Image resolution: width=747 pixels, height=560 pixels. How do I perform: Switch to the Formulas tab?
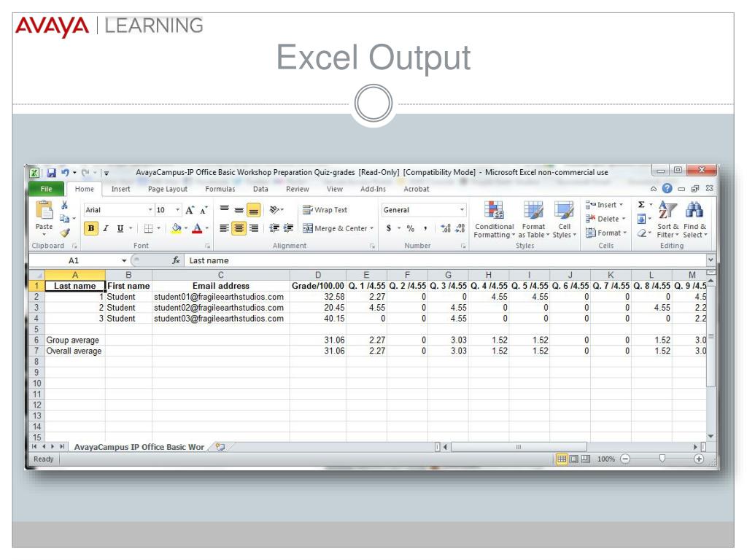(x=220, y=189)
